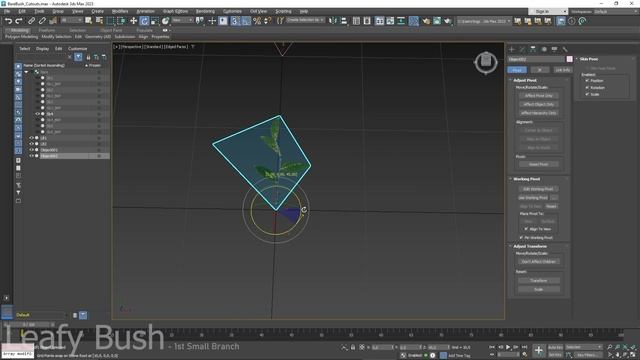Click the Default layer color swatch icon
Image resolution: width=640 pixels, height=360 pixels.
[7, 313]
